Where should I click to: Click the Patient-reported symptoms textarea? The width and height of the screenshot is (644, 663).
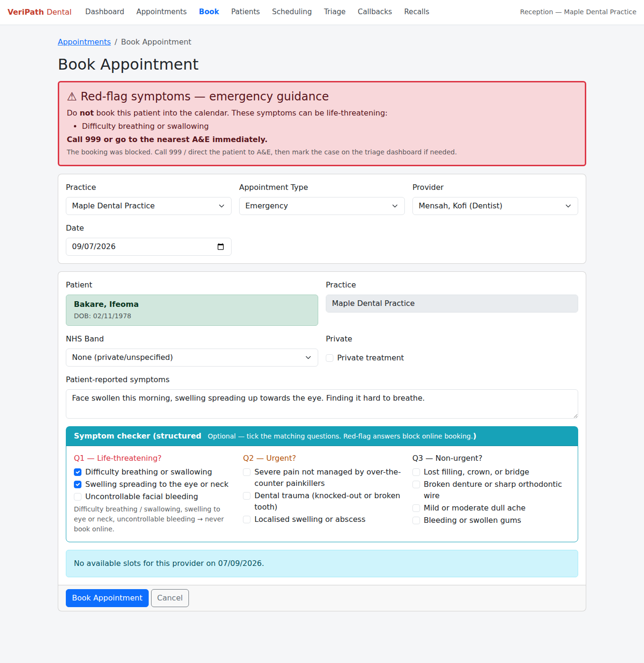coord(322,404)
